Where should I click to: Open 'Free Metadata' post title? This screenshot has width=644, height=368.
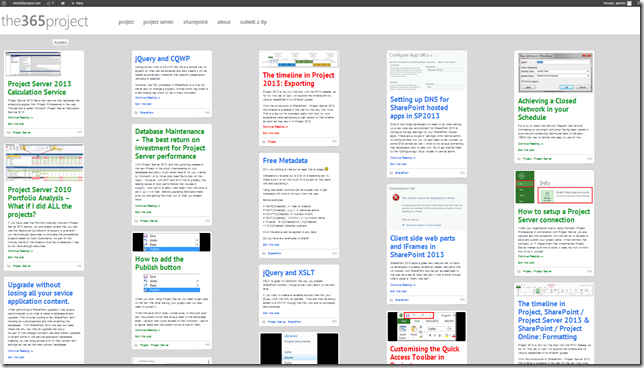click(285, 161)
